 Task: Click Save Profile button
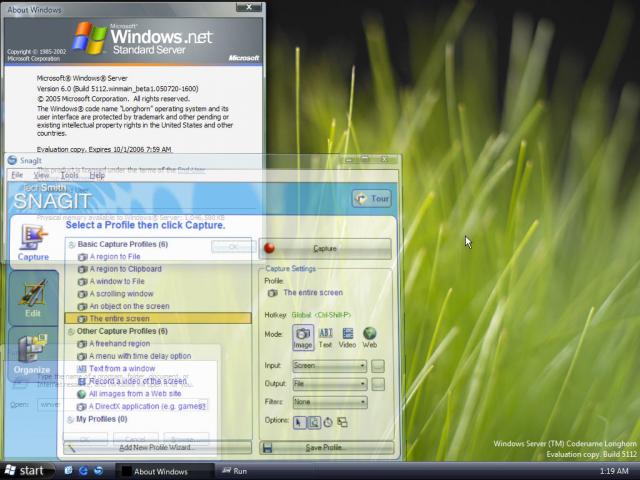point(327,448)
